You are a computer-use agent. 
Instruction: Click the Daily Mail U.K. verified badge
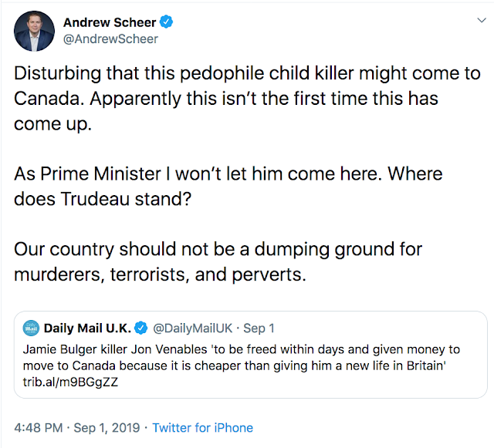(142, 327)
